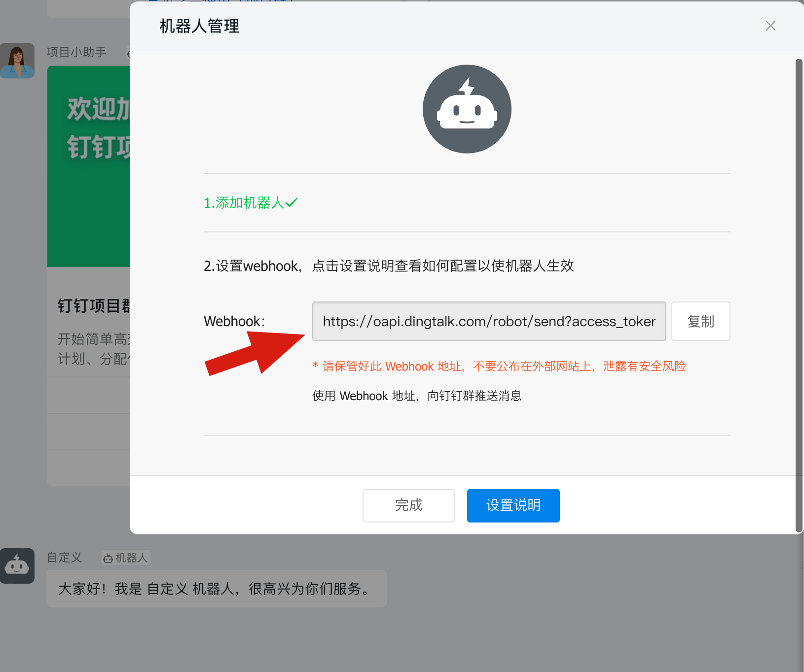Click the 自定义 sender name

pos(64,558)
